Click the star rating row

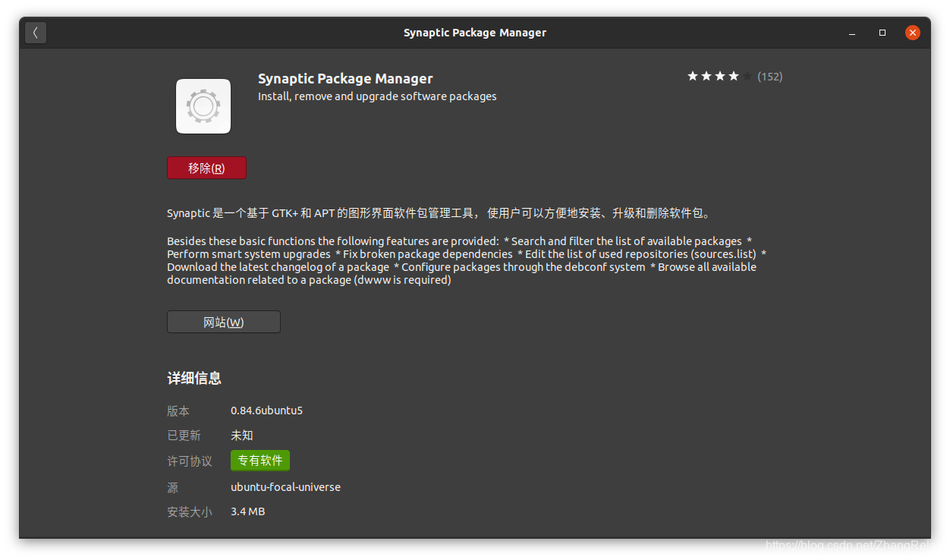tap(719, 76)
